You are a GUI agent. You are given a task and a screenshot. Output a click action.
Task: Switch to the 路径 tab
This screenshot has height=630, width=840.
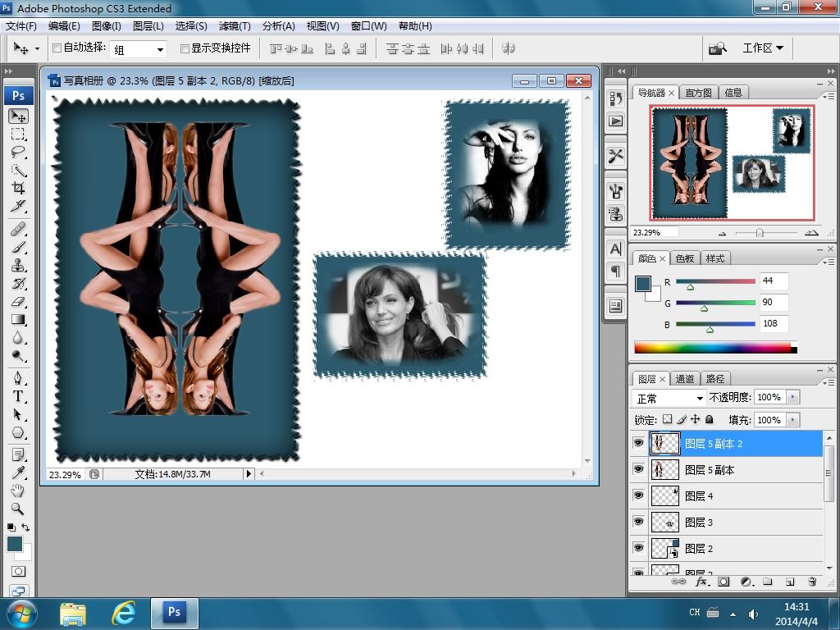pyautogui.click(x=714, y=379)
